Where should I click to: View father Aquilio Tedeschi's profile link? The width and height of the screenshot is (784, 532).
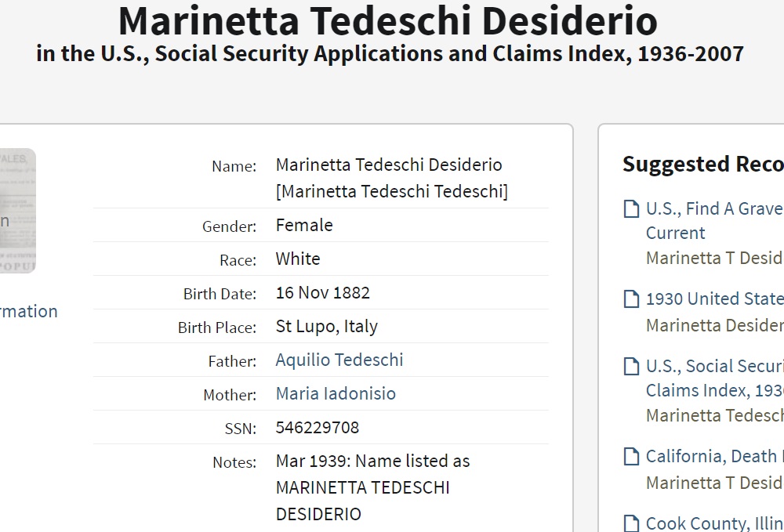[339, 360]
